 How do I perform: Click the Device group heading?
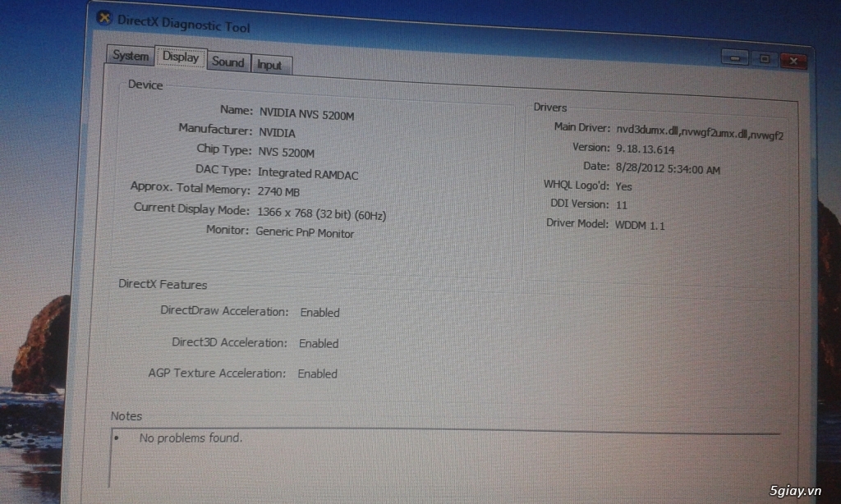[x=145, y=85]
